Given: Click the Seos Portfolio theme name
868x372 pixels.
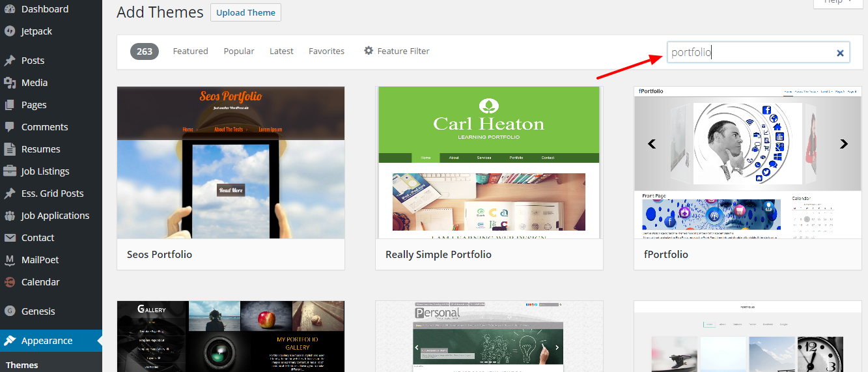Looking at the screenshot, I should 160,255.
